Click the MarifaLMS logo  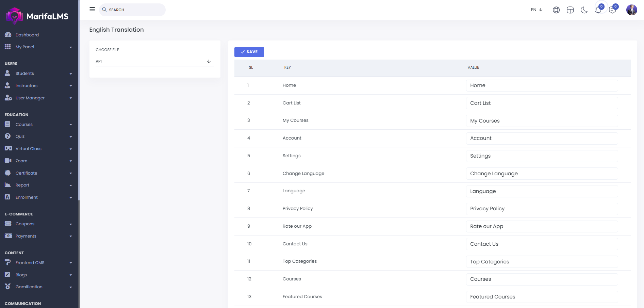point(37,16)
